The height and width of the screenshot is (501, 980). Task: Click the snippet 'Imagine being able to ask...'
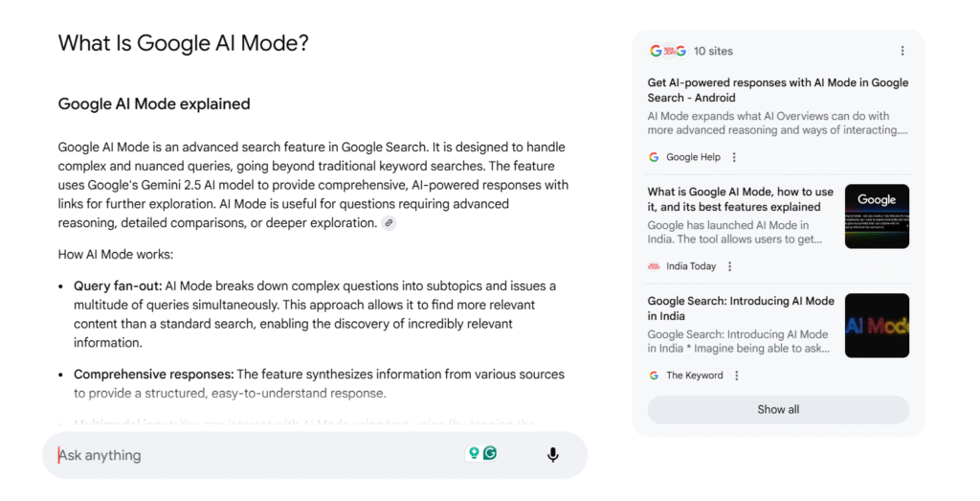[738, 342]
